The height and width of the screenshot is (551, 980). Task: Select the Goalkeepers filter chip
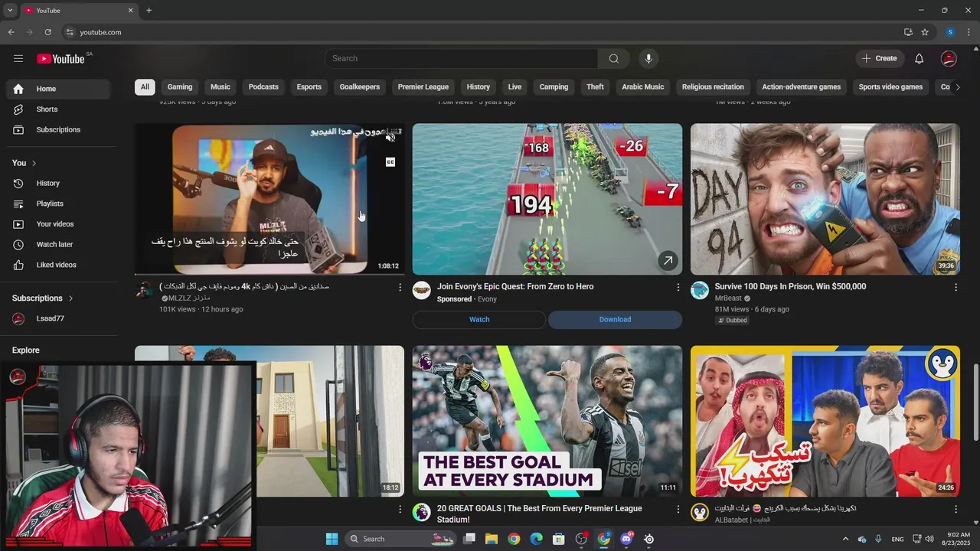click(x=360, y=87)
